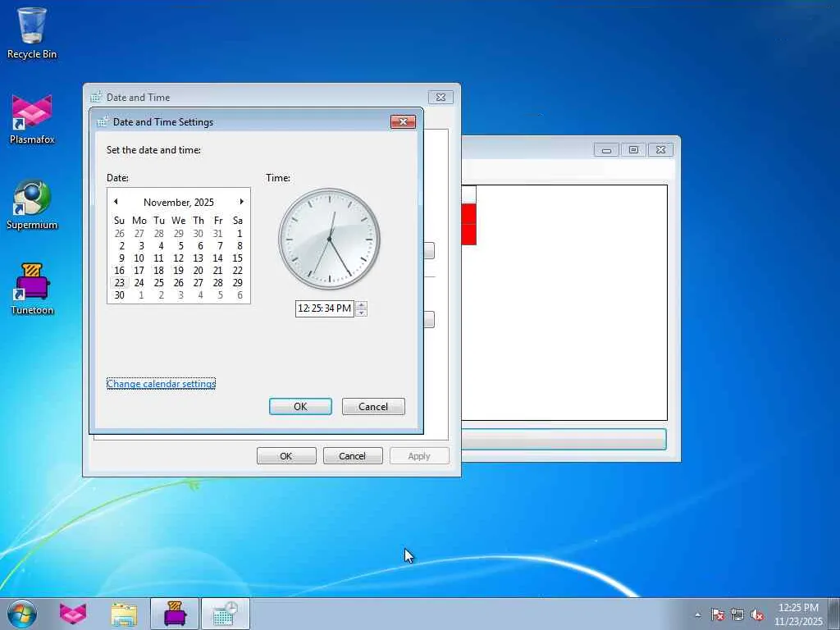The image size is (840, 630).
Task: Click the muted volume tray icon
Action: [x=757, y=614]
